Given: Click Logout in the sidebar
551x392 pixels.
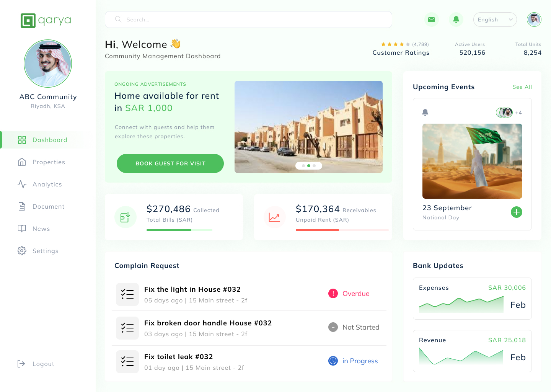Looking at the screenshot, I should [x=36, y=364].
